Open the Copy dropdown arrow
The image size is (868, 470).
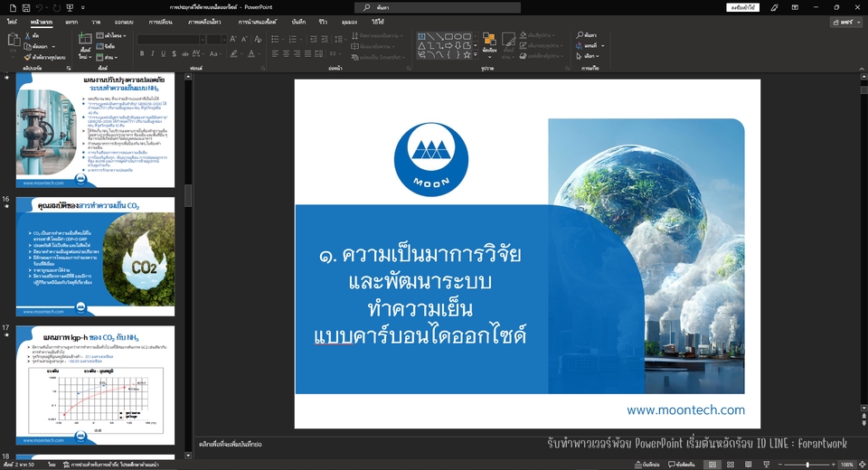(x=53, y=46)
